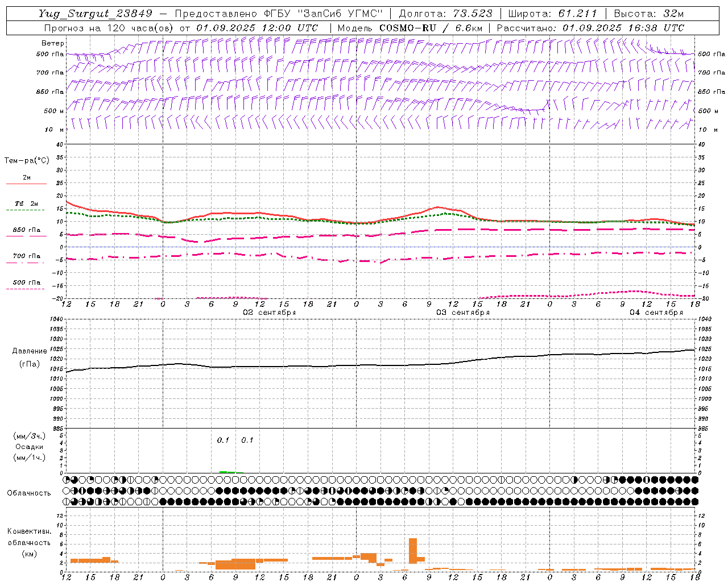Click the 'Модель COSMO-RU / 6.6км' text
Viewport: 728px width, 582px height.
point(410,28)
